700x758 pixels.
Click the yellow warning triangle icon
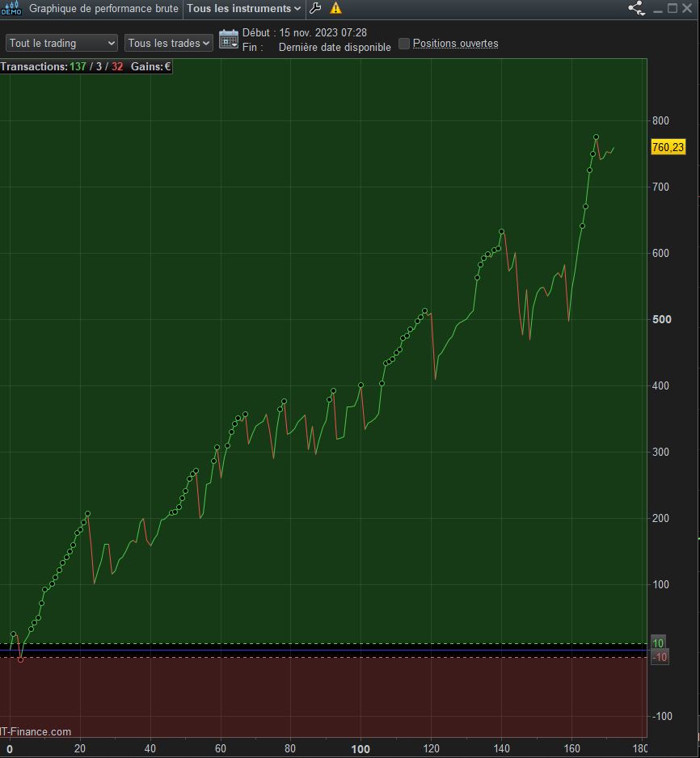335,8
